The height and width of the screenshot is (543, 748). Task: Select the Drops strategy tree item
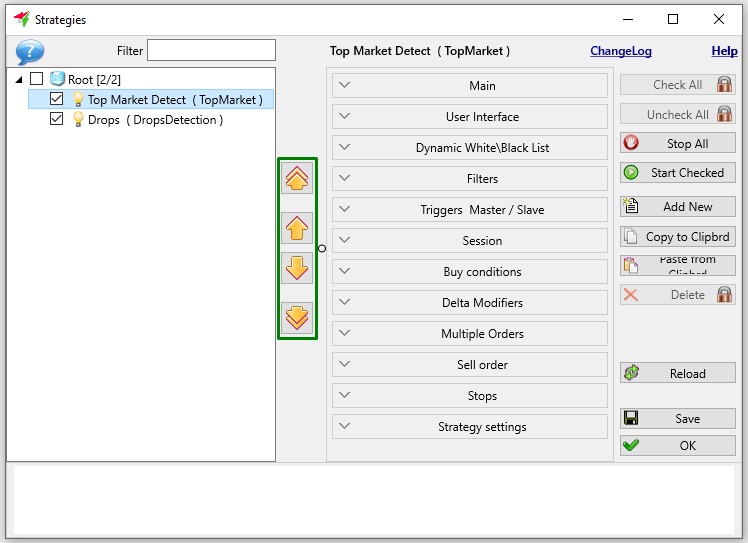pos(155,119)
